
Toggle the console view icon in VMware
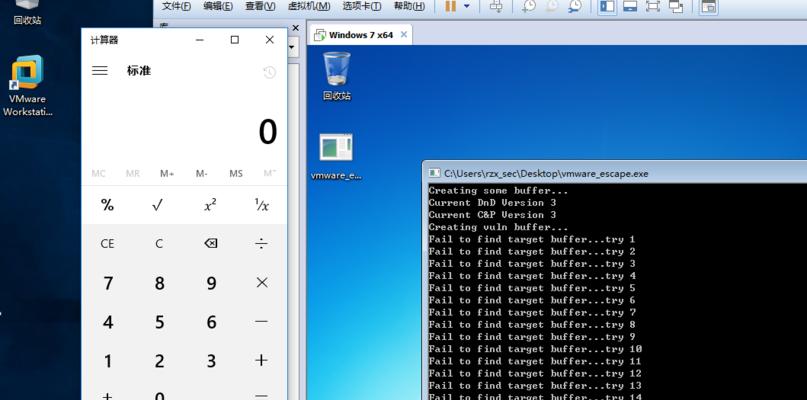[709, 6]
